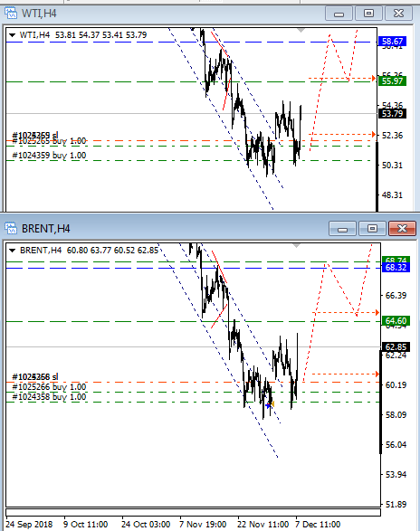Click the 24 Sep 2018 date label
Screen dimensions: 420x531
pyautogui.click(x=29, y=525)
